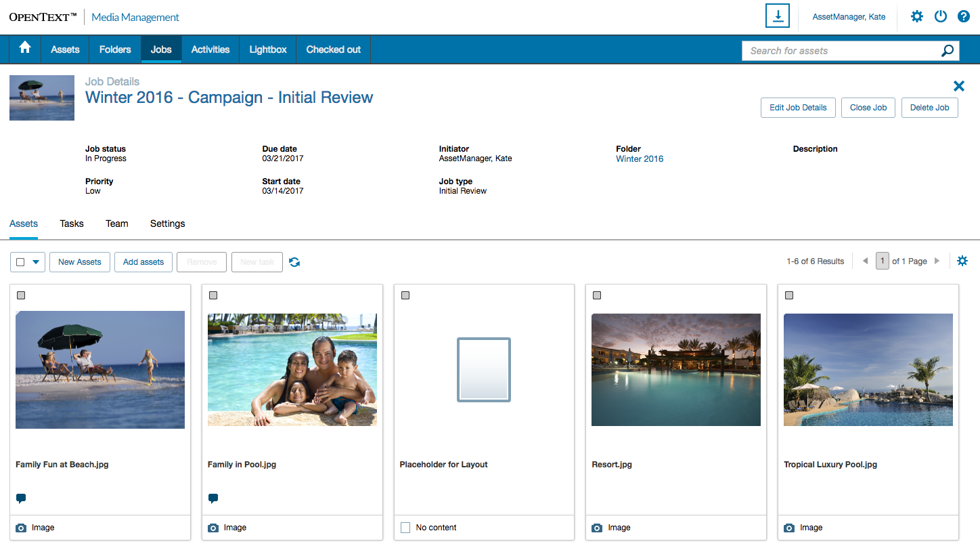
Task: Open the AssetManager, Kate user menu
Action: click(849, 17)
